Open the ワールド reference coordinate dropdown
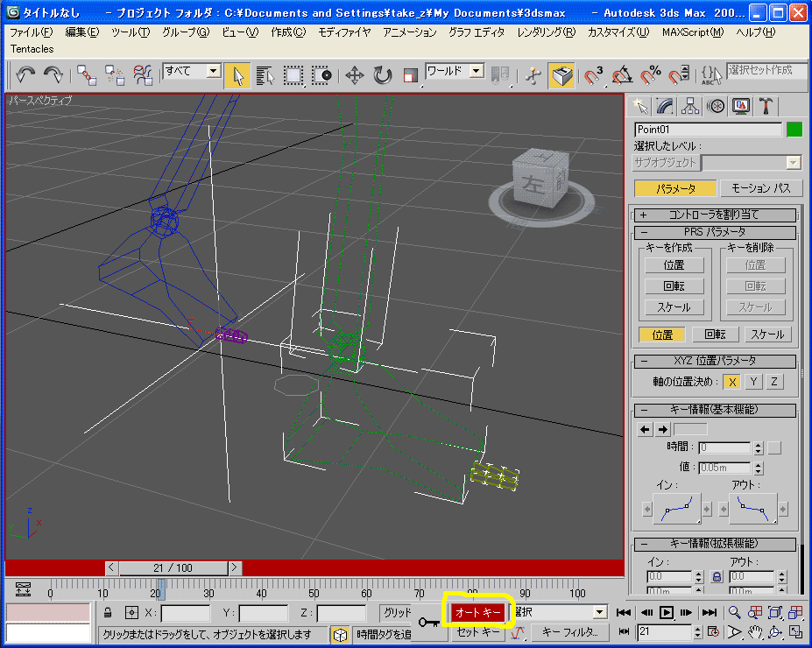The image size is (812, 648). coord(455,71)
